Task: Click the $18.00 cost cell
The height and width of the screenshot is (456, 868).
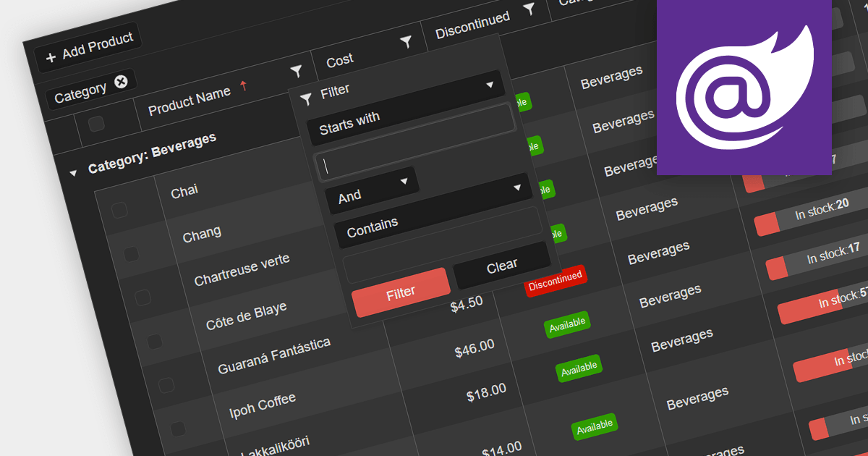Action: coord(486,393)
